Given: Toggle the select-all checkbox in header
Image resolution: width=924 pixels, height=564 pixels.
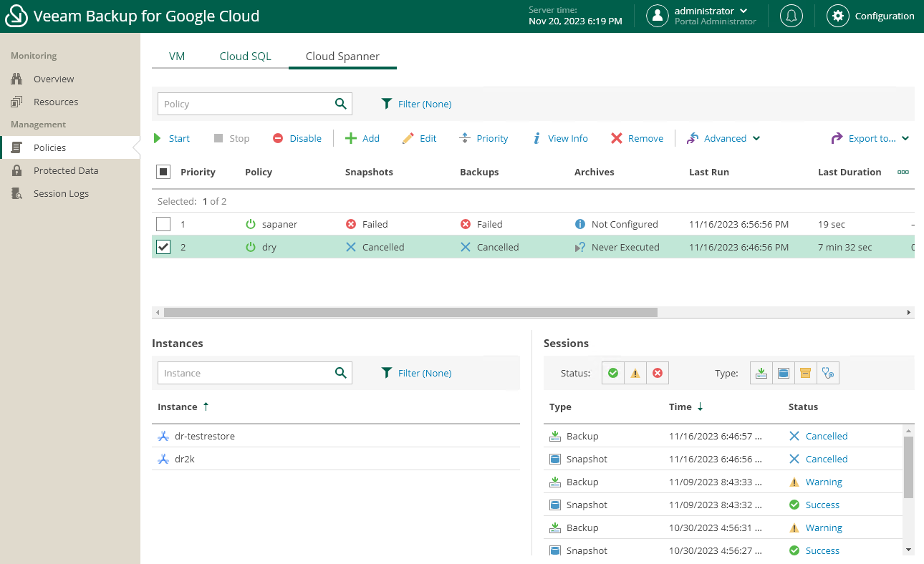Looking at the screenshot, I should (163, 172).
